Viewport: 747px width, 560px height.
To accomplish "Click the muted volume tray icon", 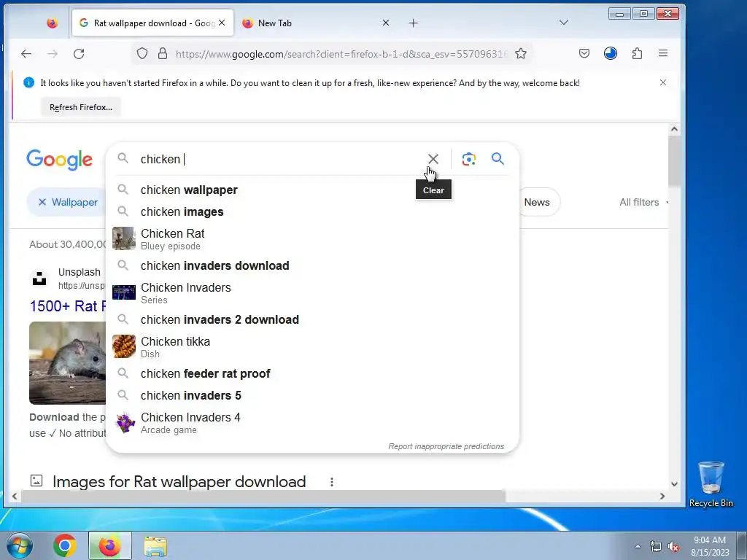I will [x=673, y=546].
